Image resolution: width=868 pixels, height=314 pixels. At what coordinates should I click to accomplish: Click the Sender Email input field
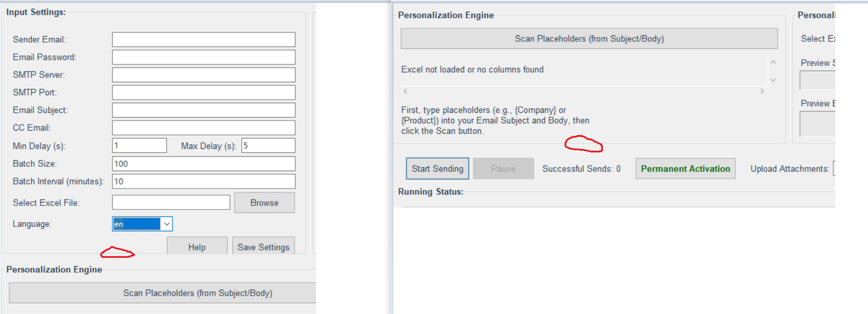pyautogui.click(x=203, y=40)
